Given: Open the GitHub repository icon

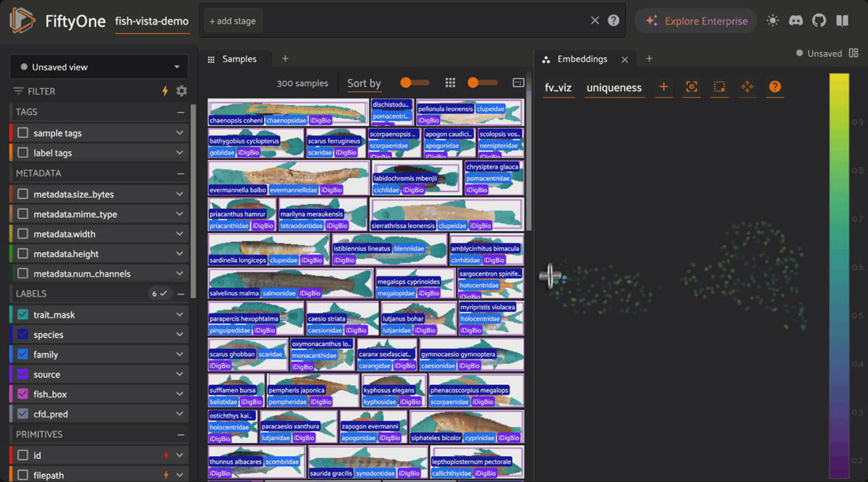Looking at the screenshot, I should 819,21.
